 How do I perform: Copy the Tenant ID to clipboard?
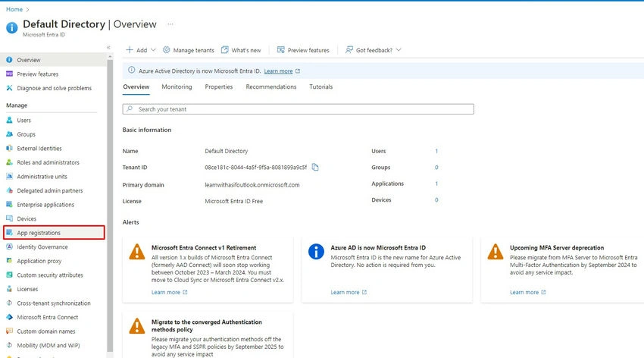coord(315,167)
